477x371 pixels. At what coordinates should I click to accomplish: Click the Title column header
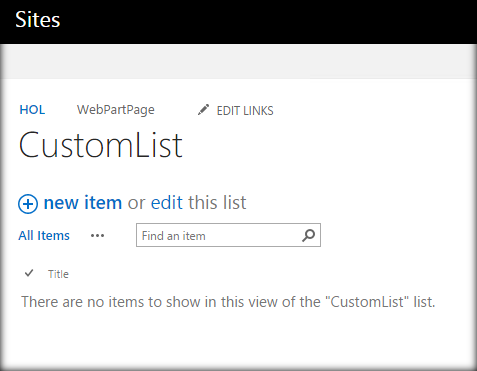[58, 274]
